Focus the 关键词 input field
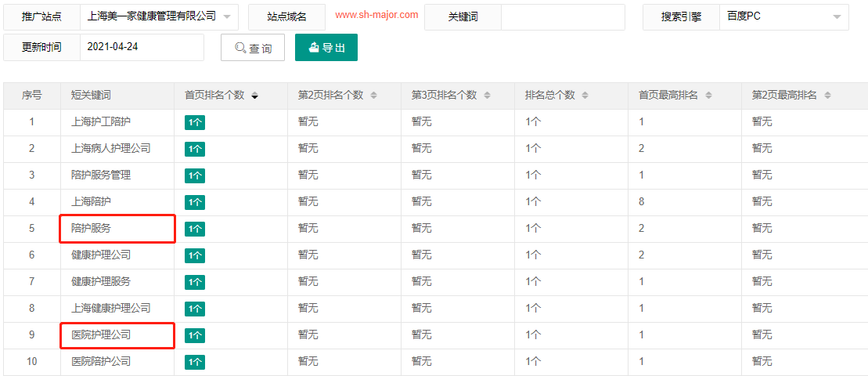Viewport: 868px width, 376px height. 563,16
